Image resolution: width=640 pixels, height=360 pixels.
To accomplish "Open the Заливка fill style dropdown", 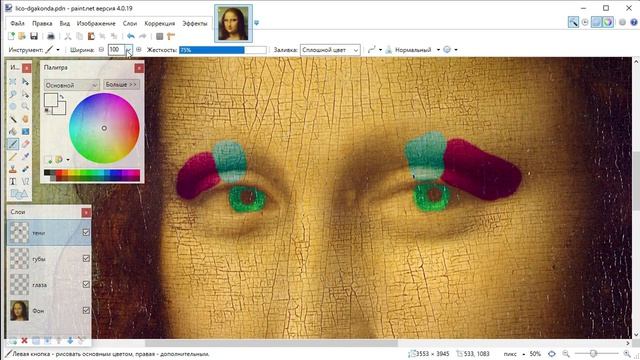I will pos(330,50).
